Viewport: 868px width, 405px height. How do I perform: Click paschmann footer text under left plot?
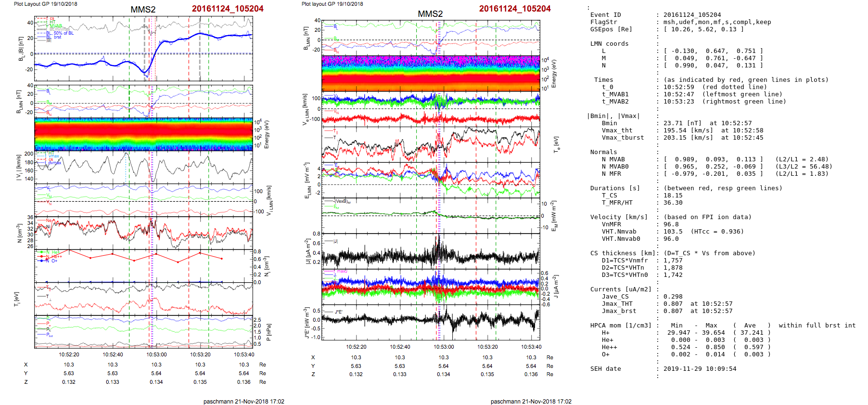pos(243,401)
